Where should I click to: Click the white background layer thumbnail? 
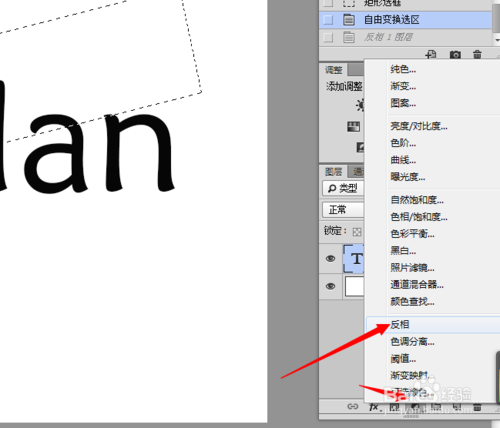point(355,286)
